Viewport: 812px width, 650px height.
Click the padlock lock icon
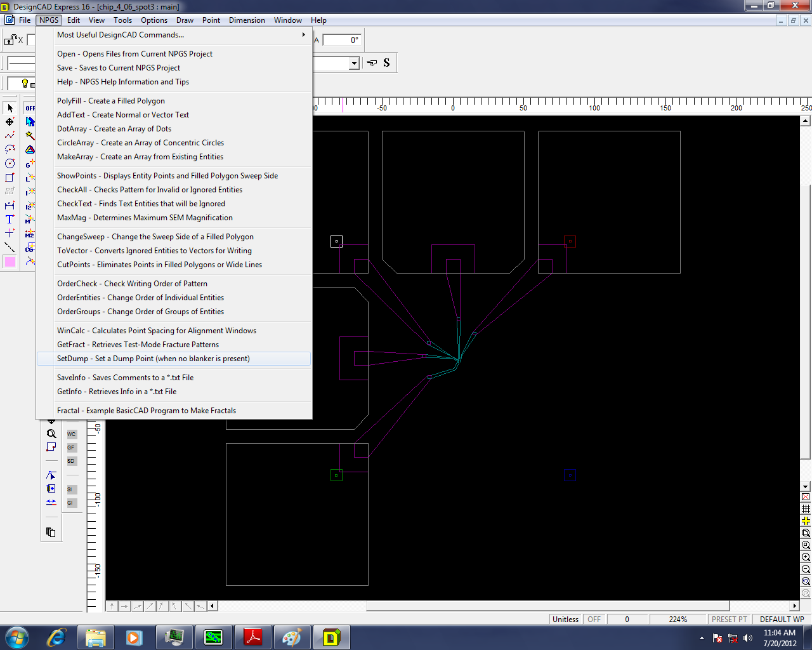pos(11,40)
